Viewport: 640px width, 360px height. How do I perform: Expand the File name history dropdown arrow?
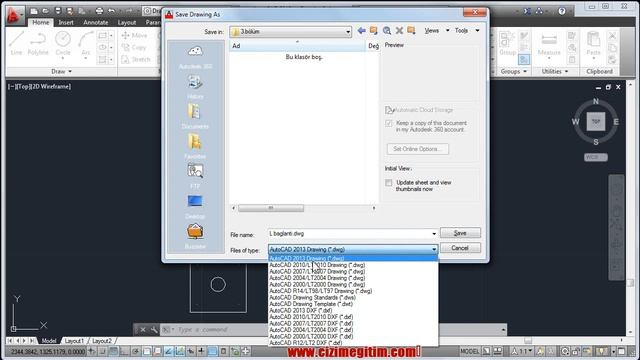(434, 234)
